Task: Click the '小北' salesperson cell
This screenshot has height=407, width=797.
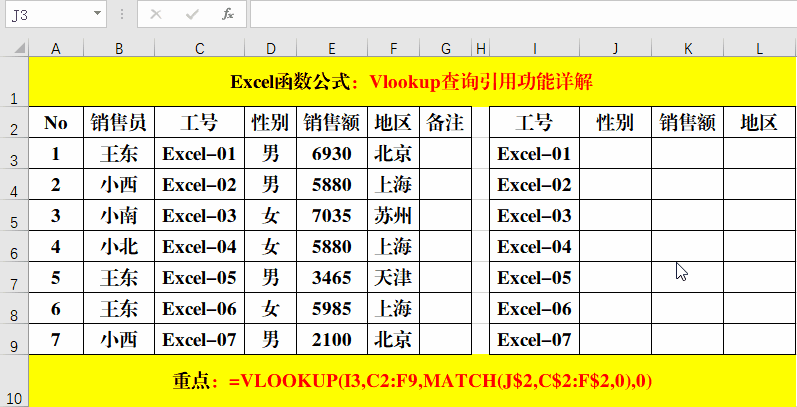Action: click(x=119, y=246)
